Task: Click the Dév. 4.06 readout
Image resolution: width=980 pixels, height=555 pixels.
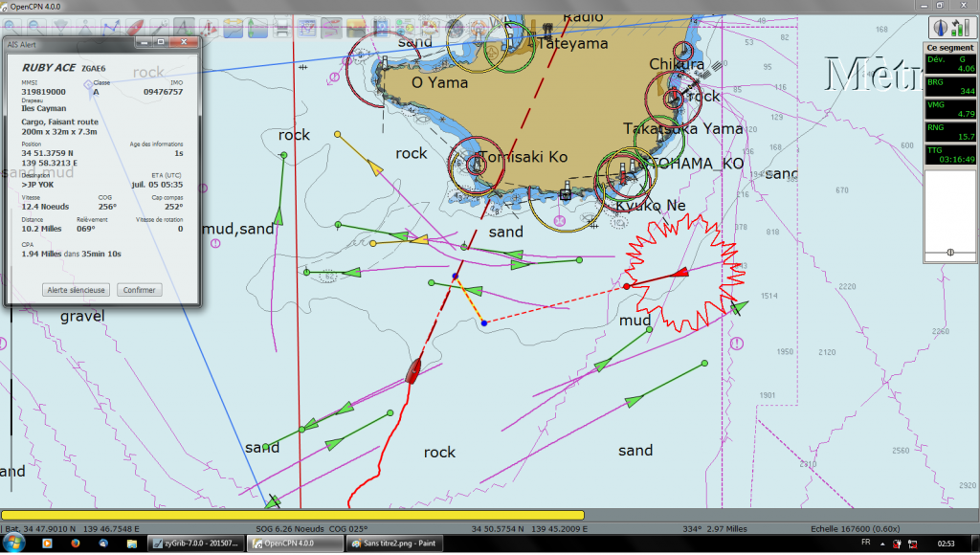Action: point(950,64)
